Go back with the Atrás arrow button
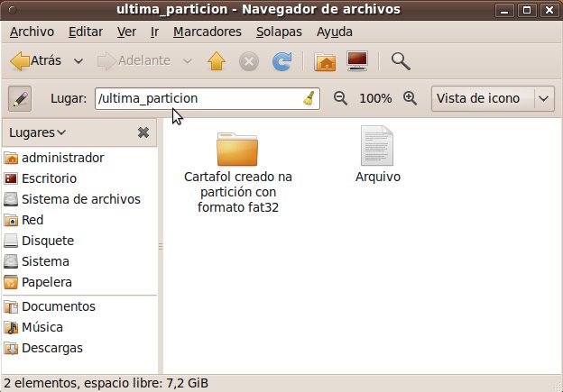The height and width of the screenshot is (392, 563). pos(35,61)
